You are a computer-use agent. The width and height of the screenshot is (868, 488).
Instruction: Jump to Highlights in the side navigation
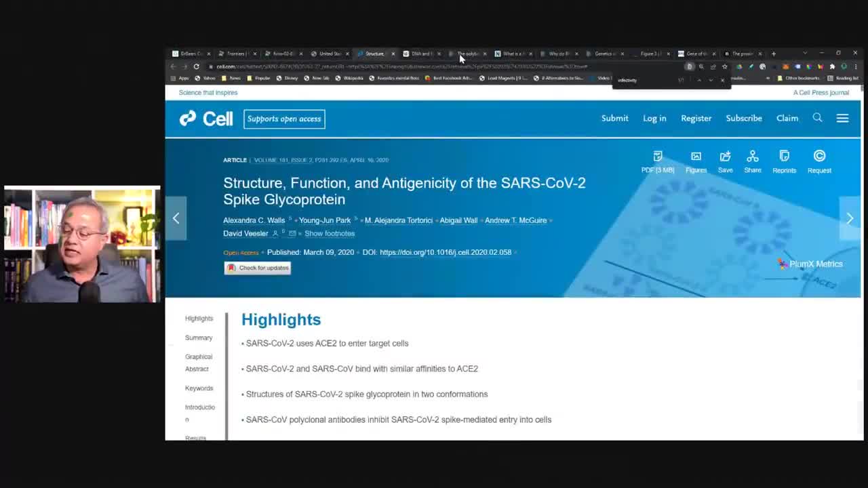coord(199,319)
